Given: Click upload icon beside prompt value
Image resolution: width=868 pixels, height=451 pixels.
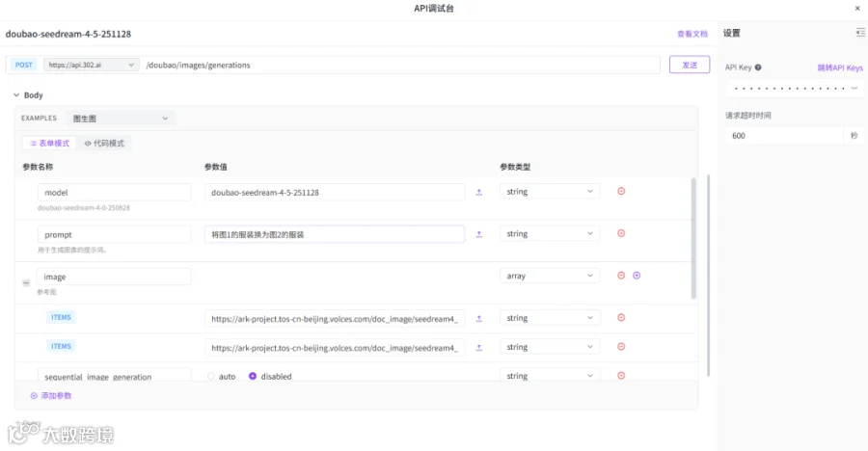Looking at the screenshot, I should 478,234.
